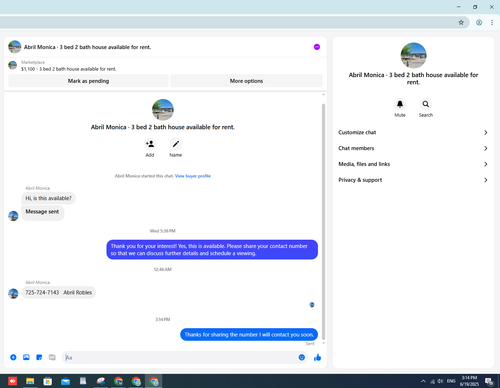Screen dimensions: 500x388
Task: Click the Search magnifier icon in side panel
Action: pyautogui.click(x=426, y=104)
